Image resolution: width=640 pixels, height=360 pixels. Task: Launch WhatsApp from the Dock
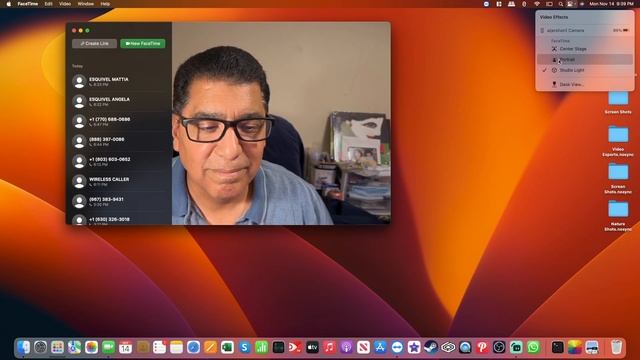[533, 347]
